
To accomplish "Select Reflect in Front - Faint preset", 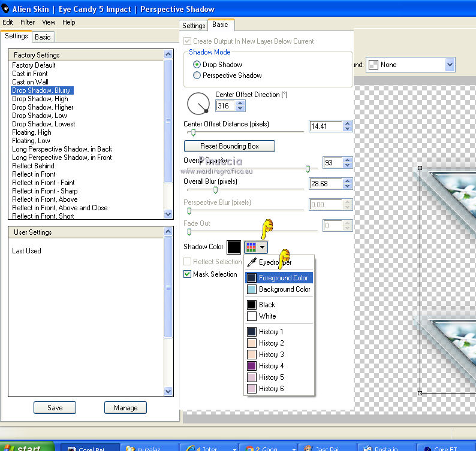I will [x=43, y=183].
